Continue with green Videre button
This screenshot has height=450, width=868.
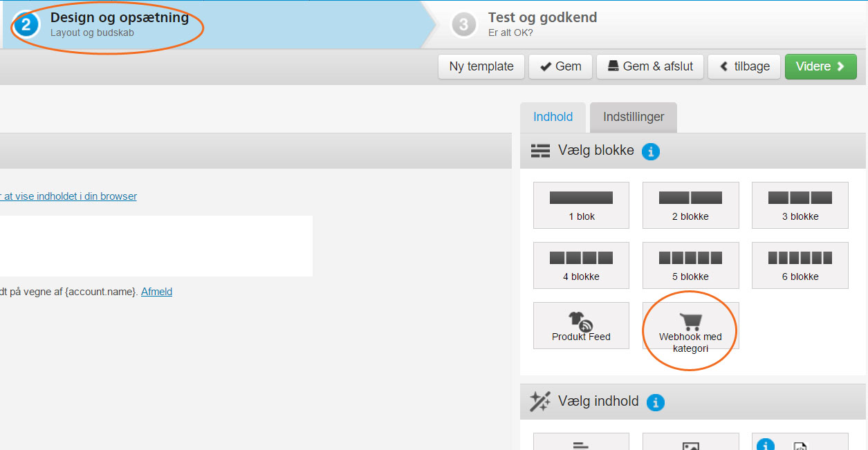pos(820,66)
